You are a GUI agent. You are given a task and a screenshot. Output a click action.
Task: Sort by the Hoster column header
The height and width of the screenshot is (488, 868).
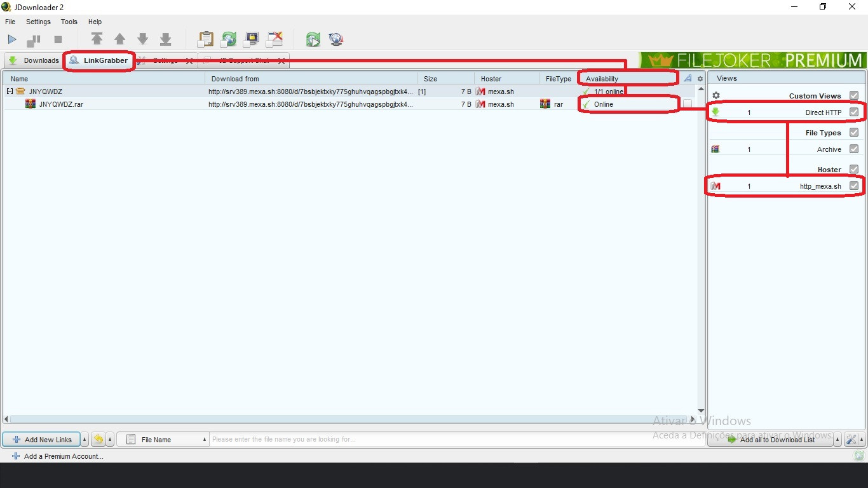(x=506, y=79)
